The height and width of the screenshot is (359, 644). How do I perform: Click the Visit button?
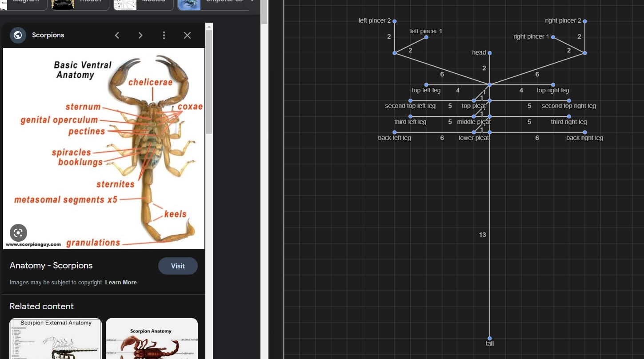pyautogui.click(x=178, y=266)
